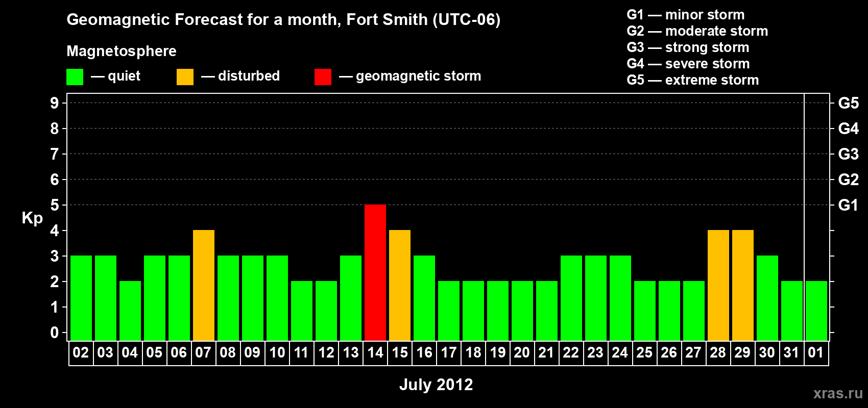Image resolution: width=868 pixels, height=408 pixels.
Task: Click the G1 minor storm legend line
Action: [686, 15]
